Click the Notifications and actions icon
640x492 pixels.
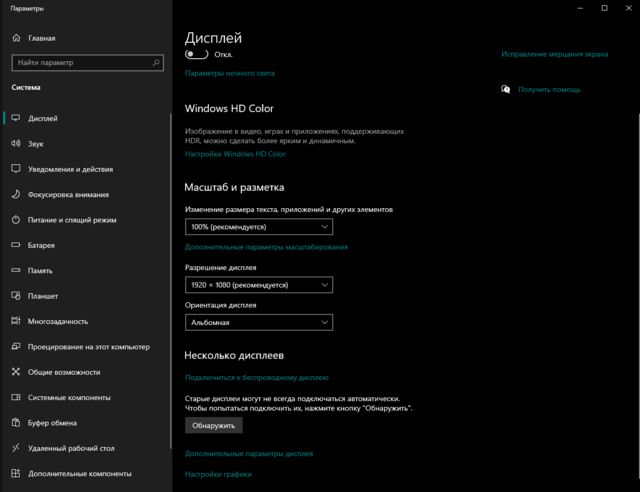[16, 169]
